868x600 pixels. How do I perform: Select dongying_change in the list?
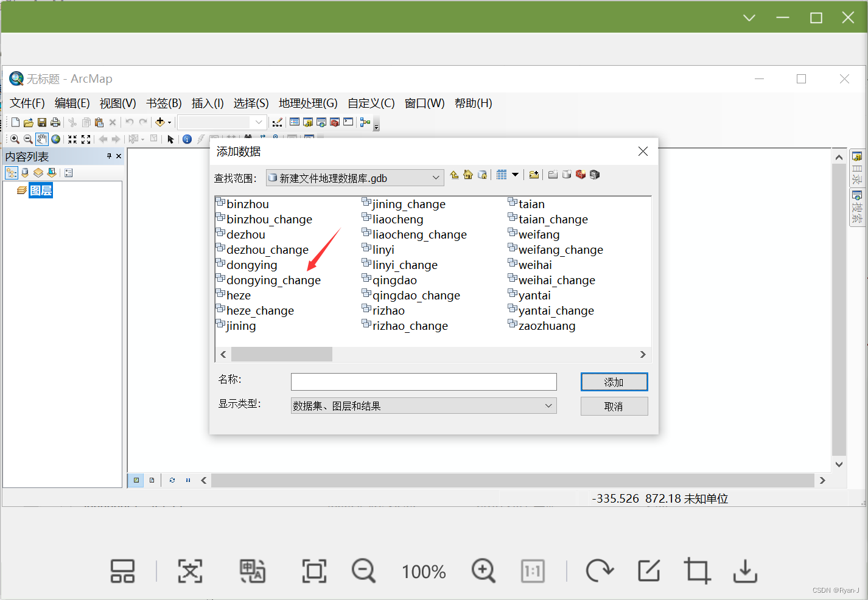[x=273, y=280]
